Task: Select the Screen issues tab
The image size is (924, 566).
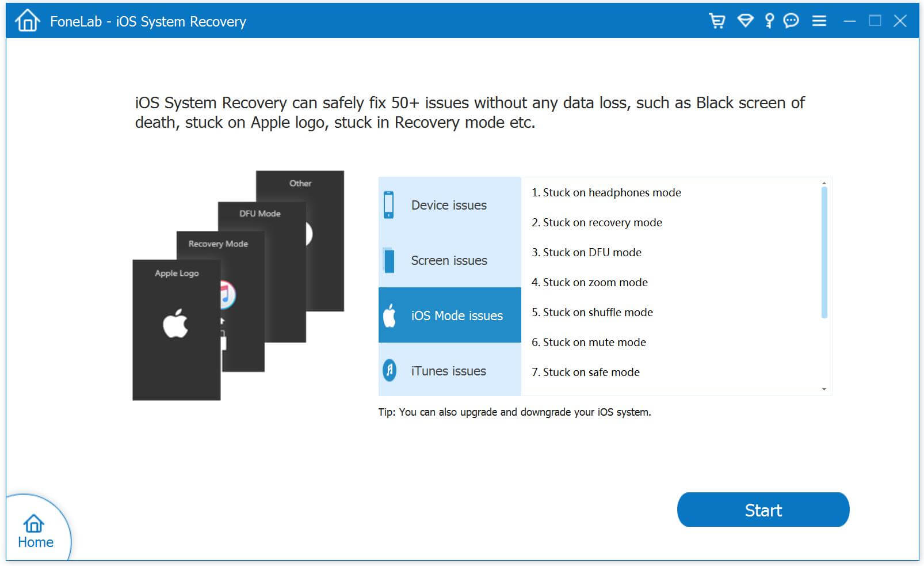Action: [450, 260]
